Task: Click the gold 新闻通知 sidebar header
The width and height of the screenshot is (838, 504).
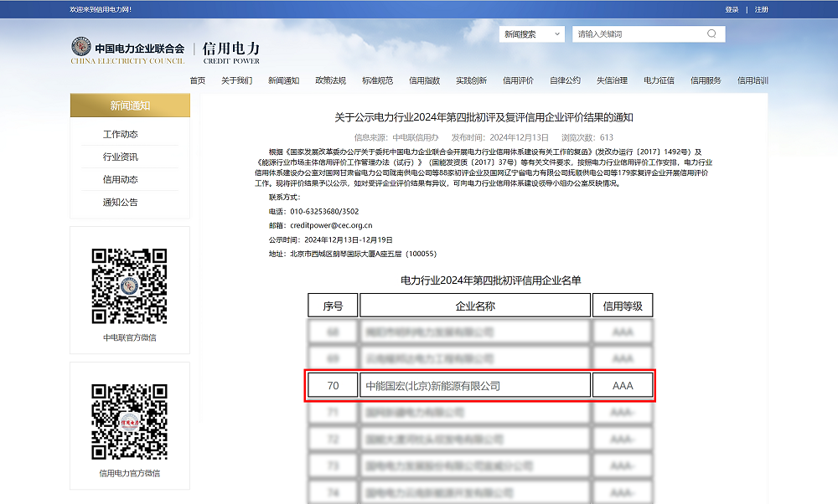Action: coord(130,105)
